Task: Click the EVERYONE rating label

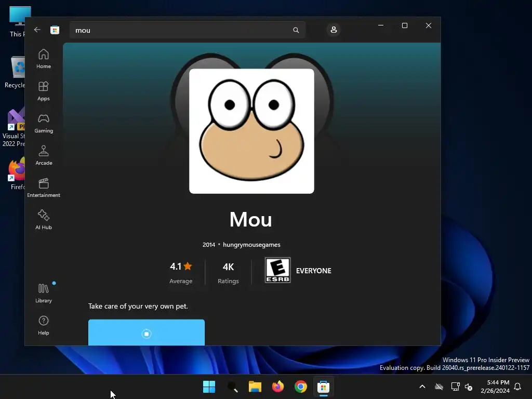Action: (x=313, y=271)
